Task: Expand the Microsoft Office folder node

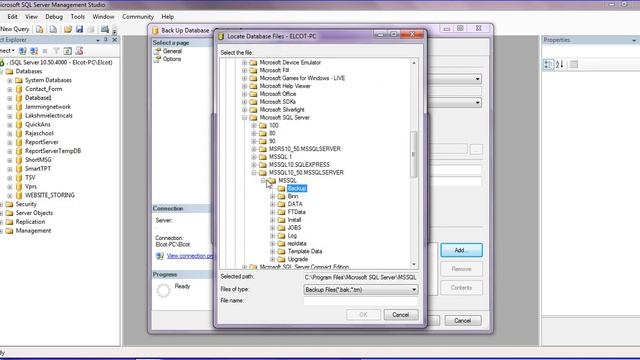Action: [244, 94]
